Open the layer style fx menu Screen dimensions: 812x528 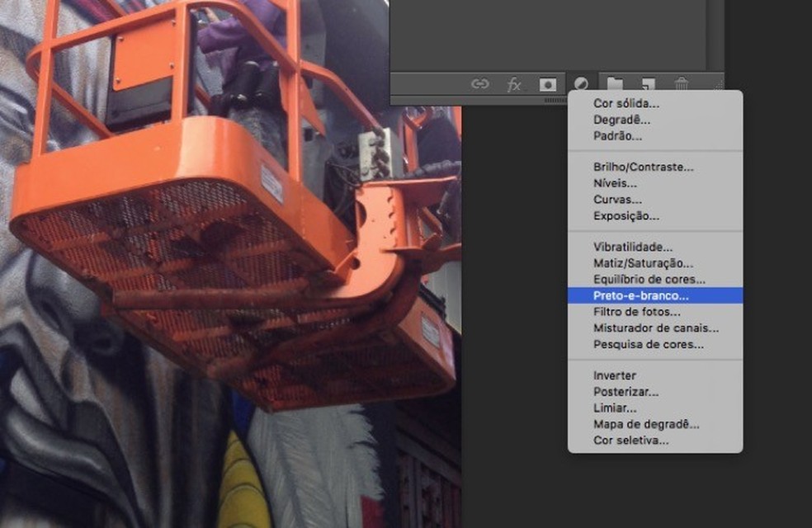(514, 84)
